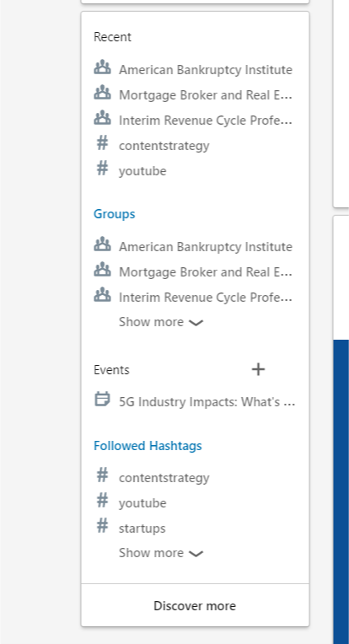The height and width of the screenshot is (644, 349).
Task: Expand Show more under Groups
Action: (x=161, y=322)
